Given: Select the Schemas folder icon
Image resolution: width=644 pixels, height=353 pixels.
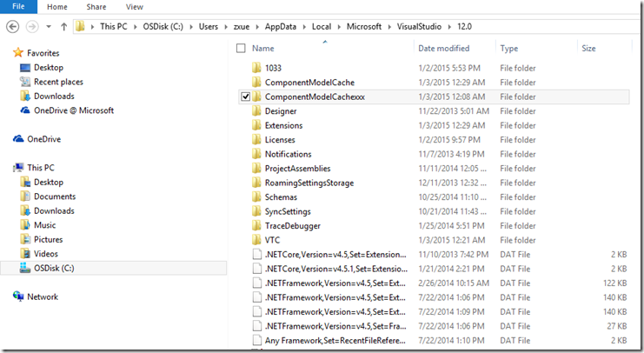Looking at the screenshot, I should (x=256, y=197).
